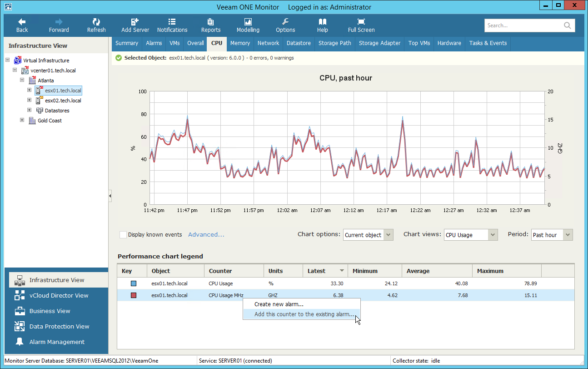The image size is (588, 369).
Task: Sort by Average column header
Action: tap(437, 271)
